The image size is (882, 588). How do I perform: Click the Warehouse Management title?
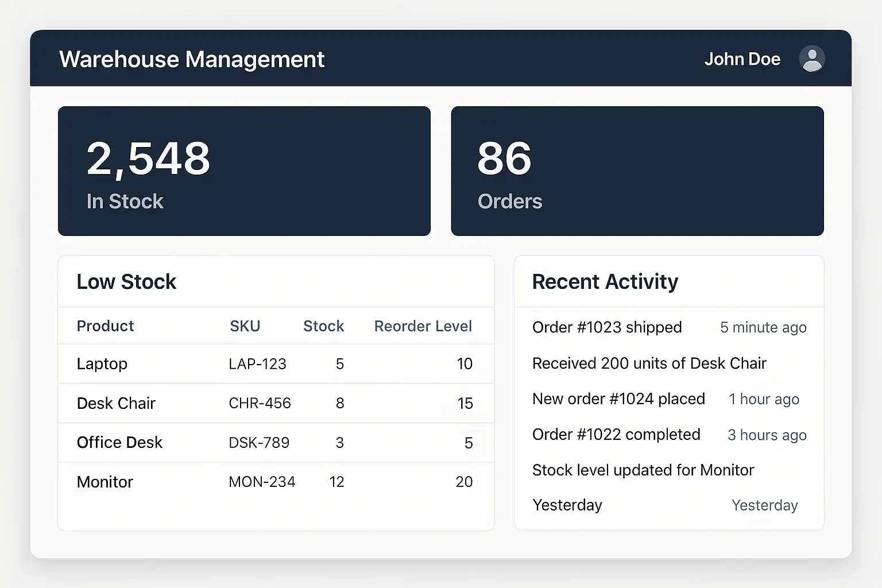[x=192, y=60]
